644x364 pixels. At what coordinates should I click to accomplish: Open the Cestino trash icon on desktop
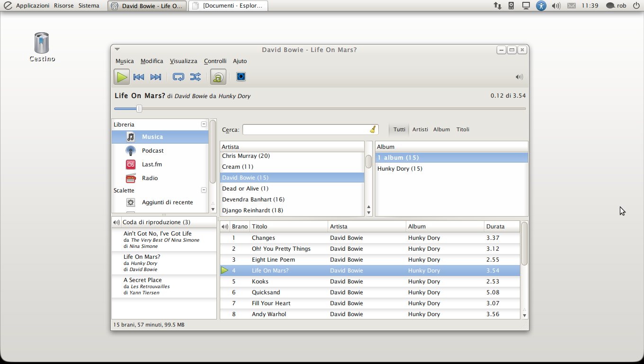[x=42, y=47]
